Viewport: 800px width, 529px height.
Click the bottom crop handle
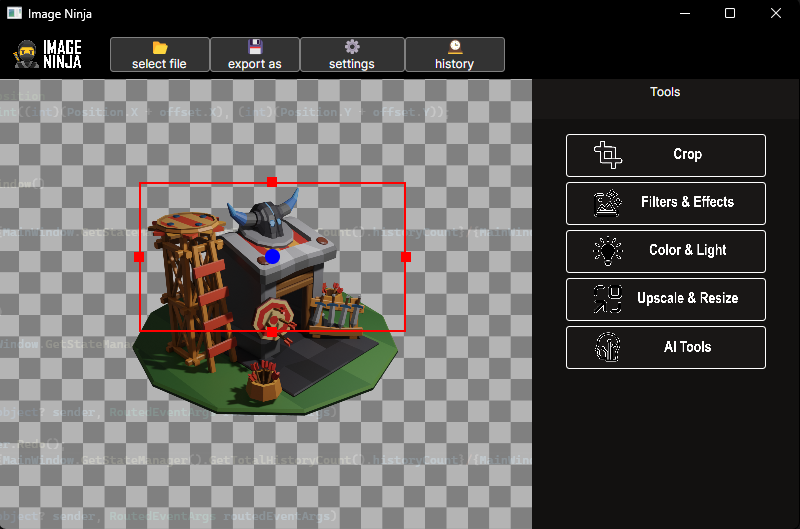pyautogui.click(x=272, y=332)
